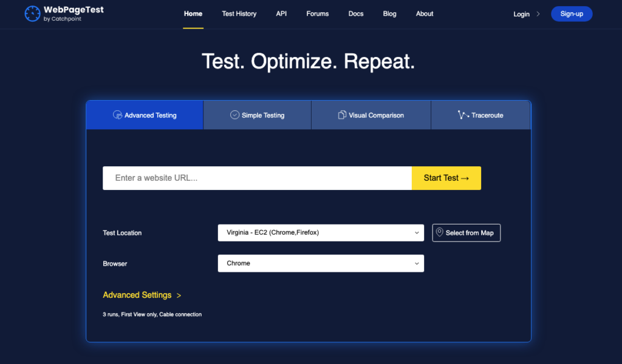Open the Test Location dropdown
This screenshot has width=622, height=364.
pyautogui.click(x=321, y=232)
